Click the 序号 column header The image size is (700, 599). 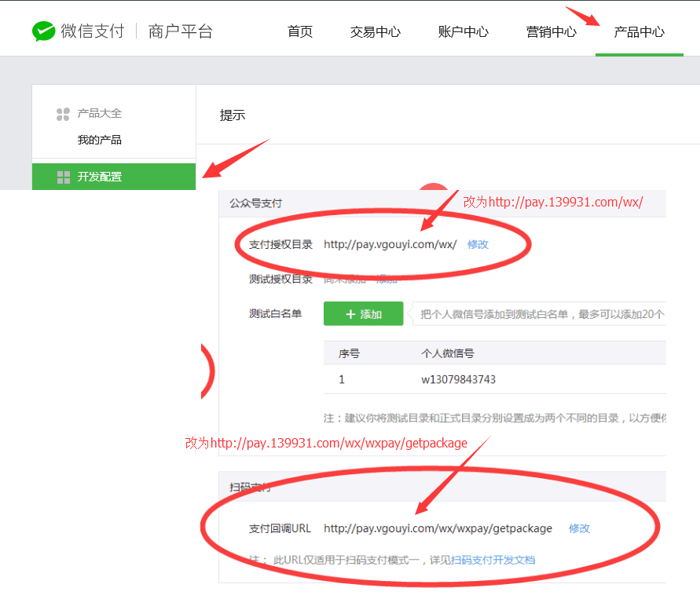[349, 353]
